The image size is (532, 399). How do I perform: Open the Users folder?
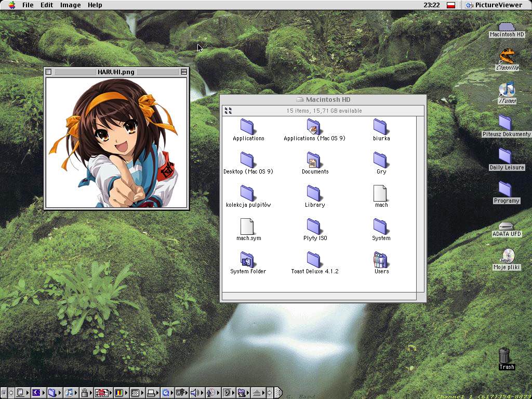381,262
